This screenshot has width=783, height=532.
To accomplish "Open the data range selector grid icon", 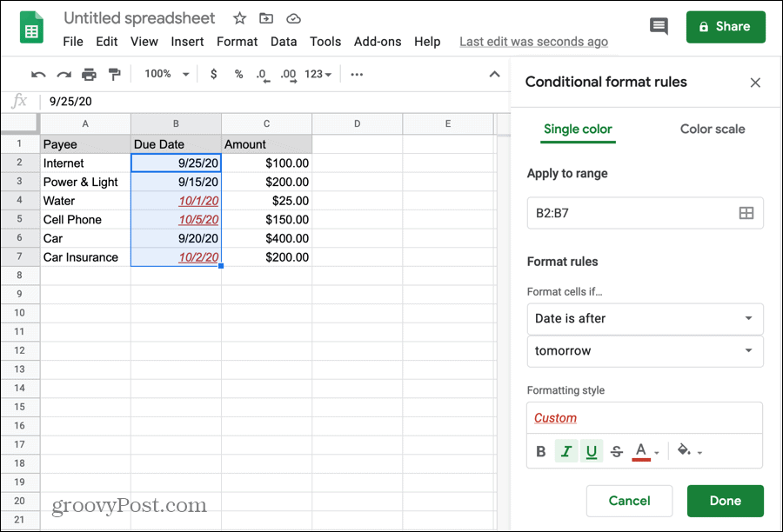I will pos(746,213).
